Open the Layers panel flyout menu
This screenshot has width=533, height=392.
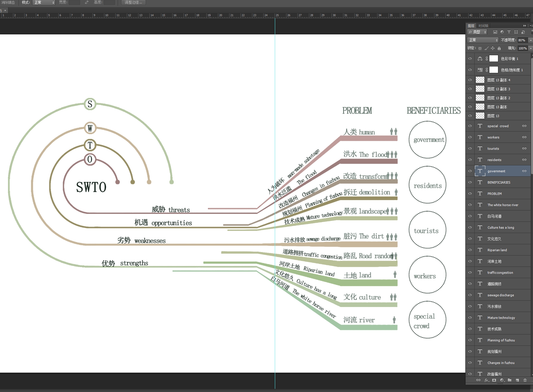point(531,26)
